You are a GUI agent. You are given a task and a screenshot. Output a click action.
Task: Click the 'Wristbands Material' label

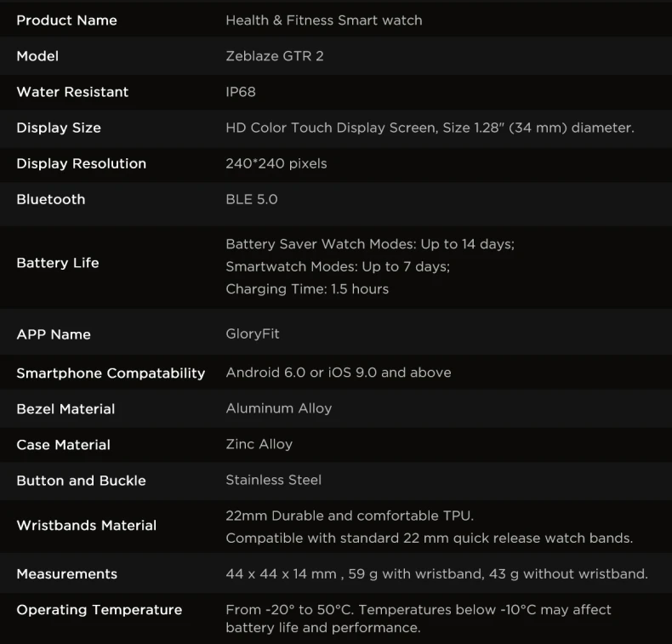coord(87,525)
